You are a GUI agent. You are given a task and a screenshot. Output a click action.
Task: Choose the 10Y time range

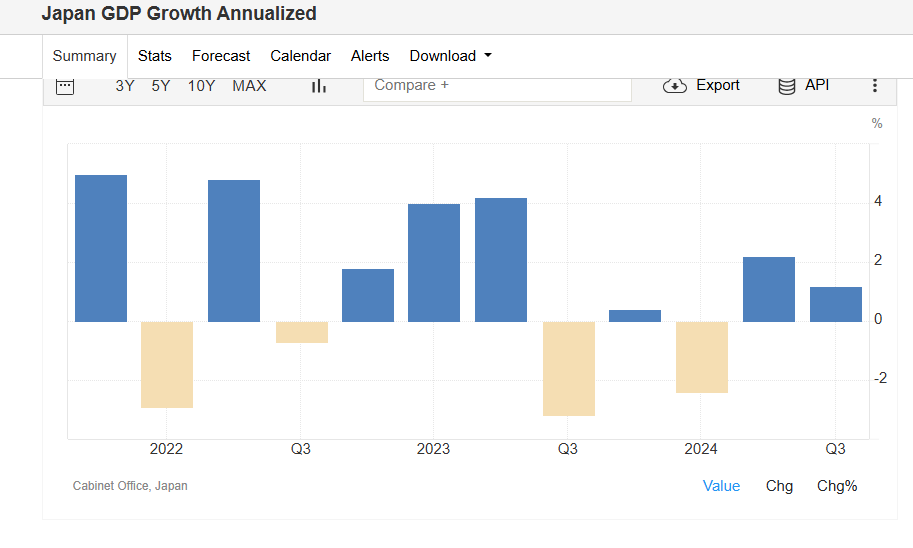pyautogui.click(x=201, y=86)
